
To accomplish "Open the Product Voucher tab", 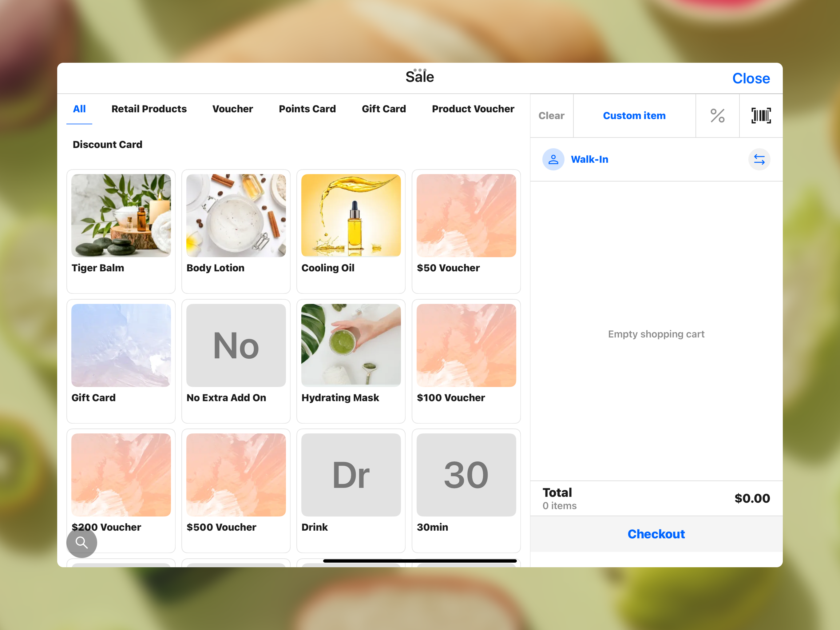I will (x=473, y=109).
